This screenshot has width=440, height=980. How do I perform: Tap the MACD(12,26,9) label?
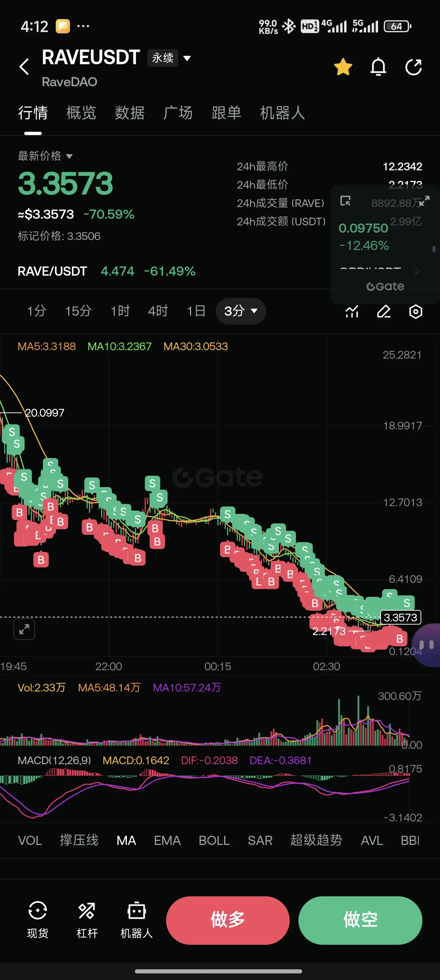tap(54, 761)
